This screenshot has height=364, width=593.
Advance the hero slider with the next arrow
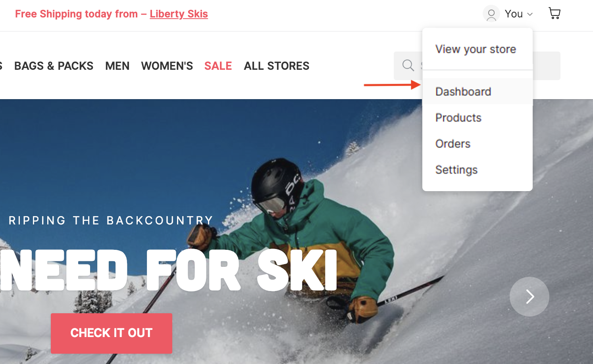click(x=529, y=297)
